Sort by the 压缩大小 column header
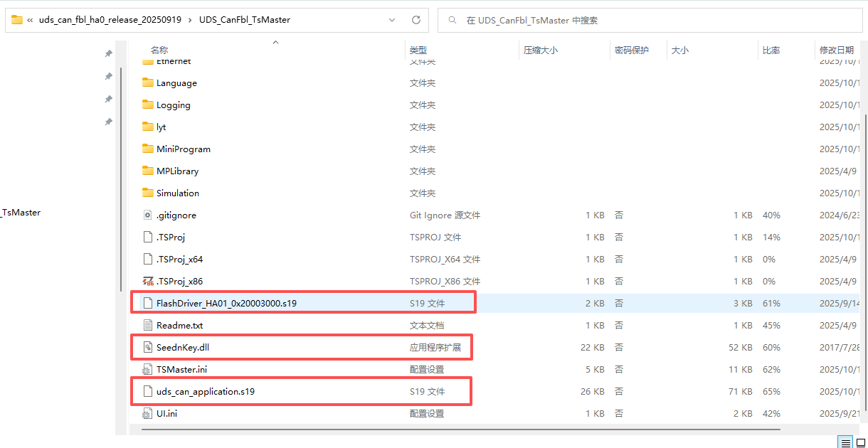Image resolution: width=868 pixels, height=448 pixels. 541,50
